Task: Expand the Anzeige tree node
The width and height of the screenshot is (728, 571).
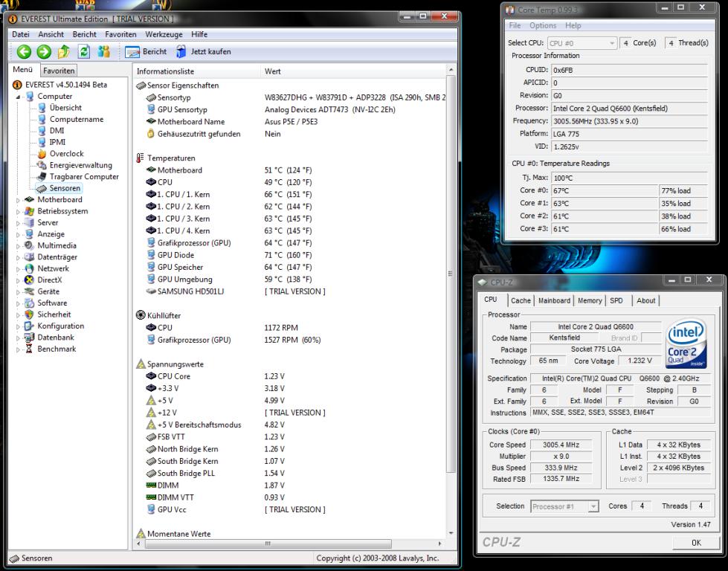Action: coord(18,234)
